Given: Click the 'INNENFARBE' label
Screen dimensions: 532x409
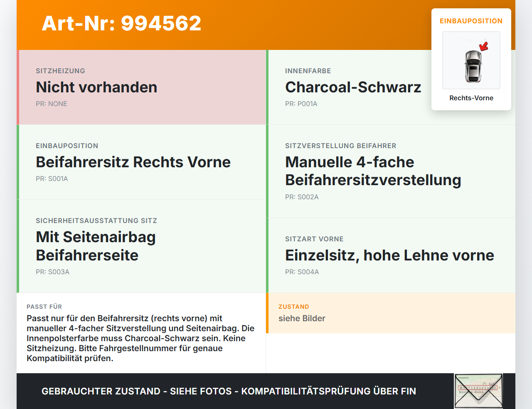Looking at the screenshot, I should click(x=308, y=71).
